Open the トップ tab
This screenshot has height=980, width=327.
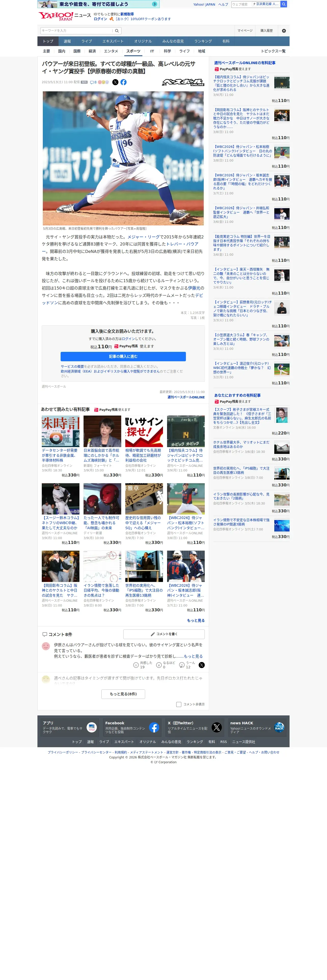(48, 41)
